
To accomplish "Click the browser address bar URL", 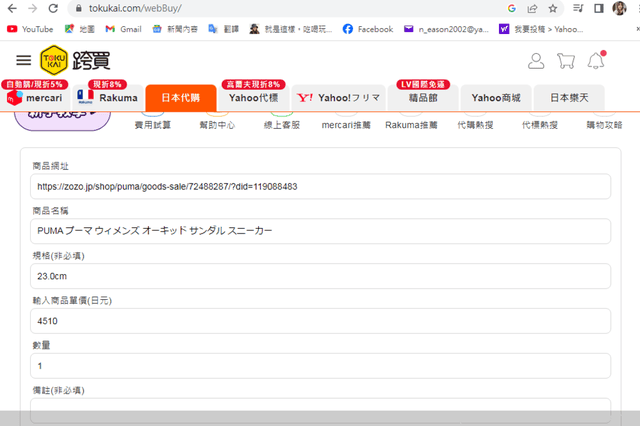I will (x=135, y=8).
